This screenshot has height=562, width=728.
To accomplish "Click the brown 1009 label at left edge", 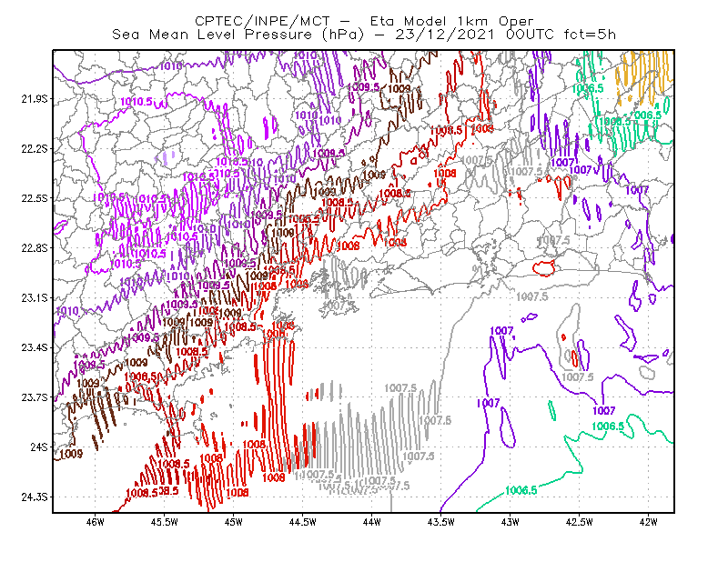I will [71, 454].
